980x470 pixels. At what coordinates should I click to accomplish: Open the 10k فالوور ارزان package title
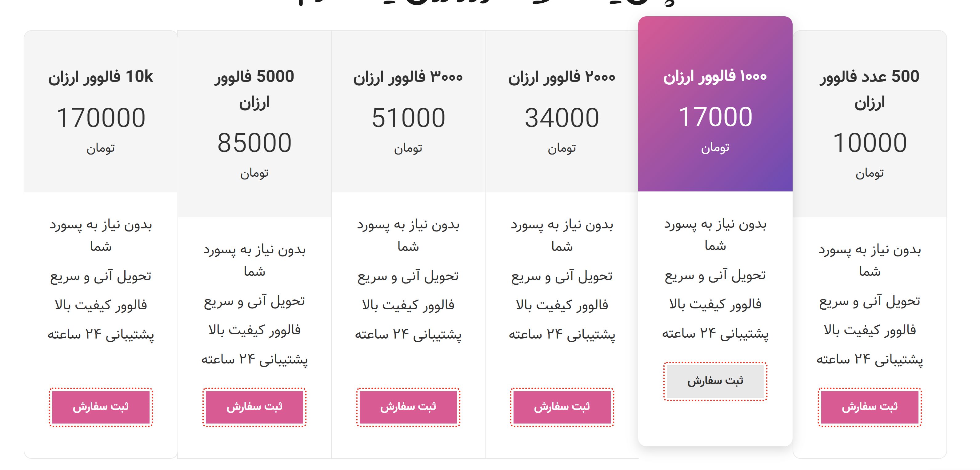pos(101,78)
